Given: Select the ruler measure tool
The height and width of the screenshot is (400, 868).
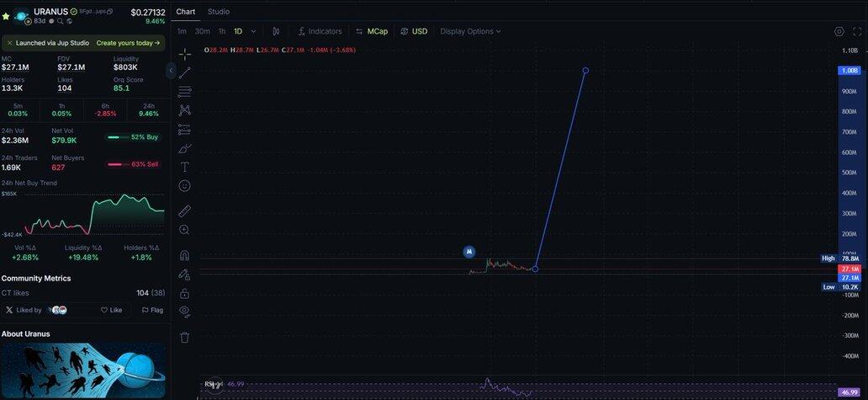Looking at the screenshot, I should [x=185, y=211].
